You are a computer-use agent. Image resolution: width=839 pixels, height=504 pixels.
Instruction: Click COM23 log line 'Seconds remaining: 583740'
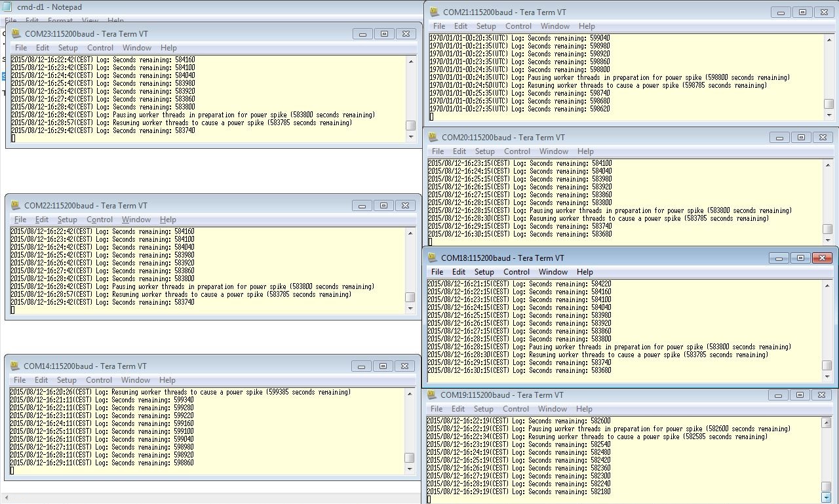[x=103, y=130]
